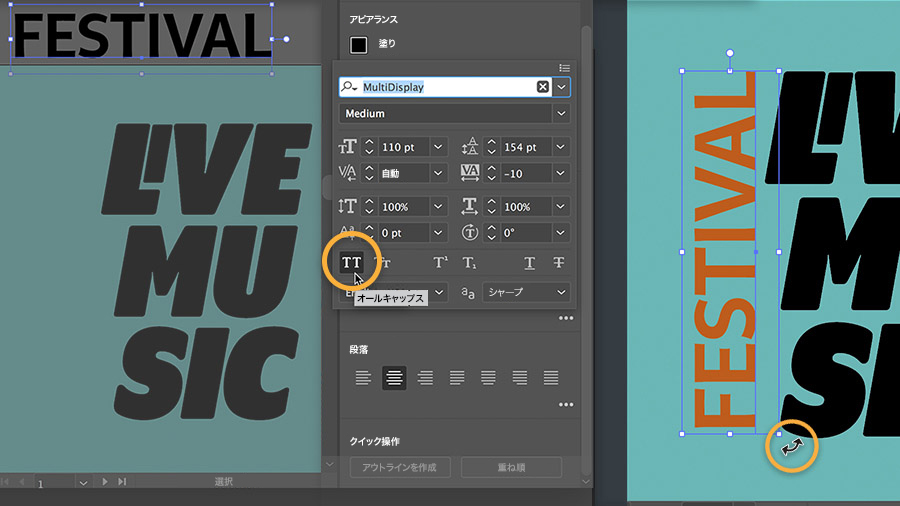The height and width of the screenshot is (506, 900).
Task: Click the 重ね順 button
Action: coord(511,468)
